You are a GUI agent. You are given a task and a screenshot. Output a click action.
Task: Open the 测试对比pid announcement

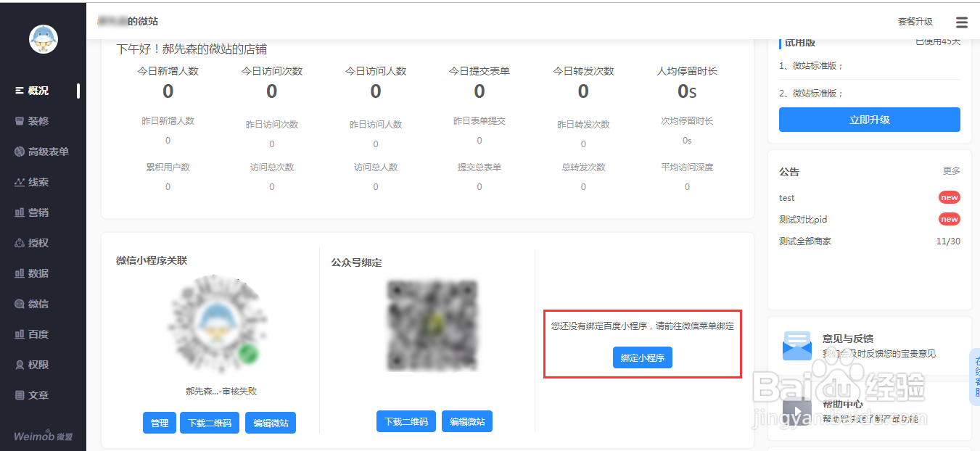tap(803, 219)
